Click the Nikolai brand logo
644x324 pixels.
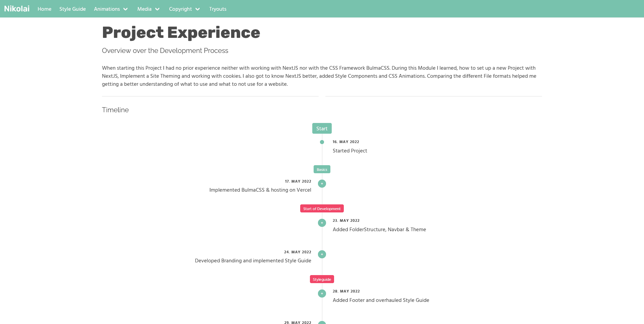coord(17,9)
